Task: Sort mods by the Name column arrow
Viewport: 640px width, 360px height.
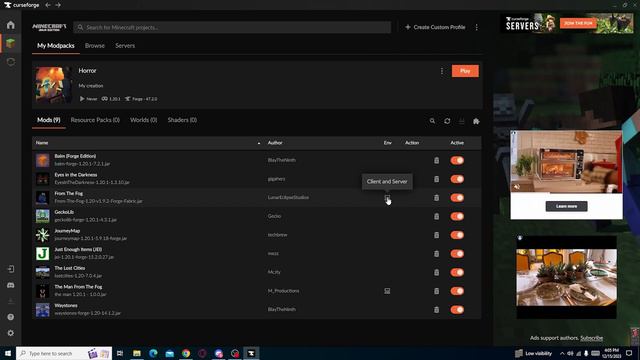Action: pyautogui.click(x=259, y=143)
